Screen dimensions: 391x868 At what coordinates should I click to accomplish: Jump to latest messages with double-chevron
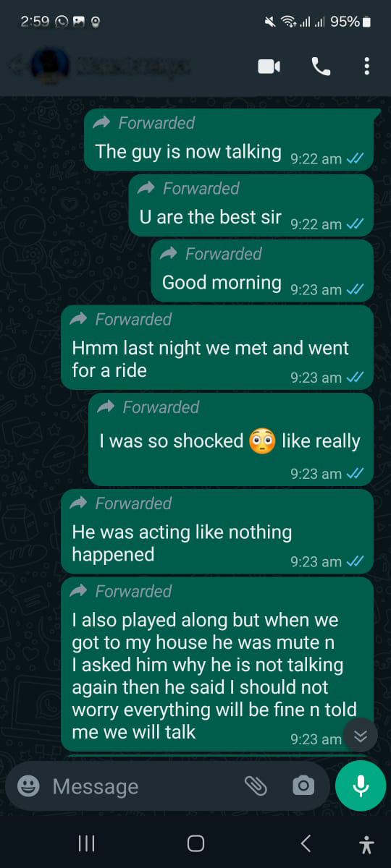click(x=361, y=736)
